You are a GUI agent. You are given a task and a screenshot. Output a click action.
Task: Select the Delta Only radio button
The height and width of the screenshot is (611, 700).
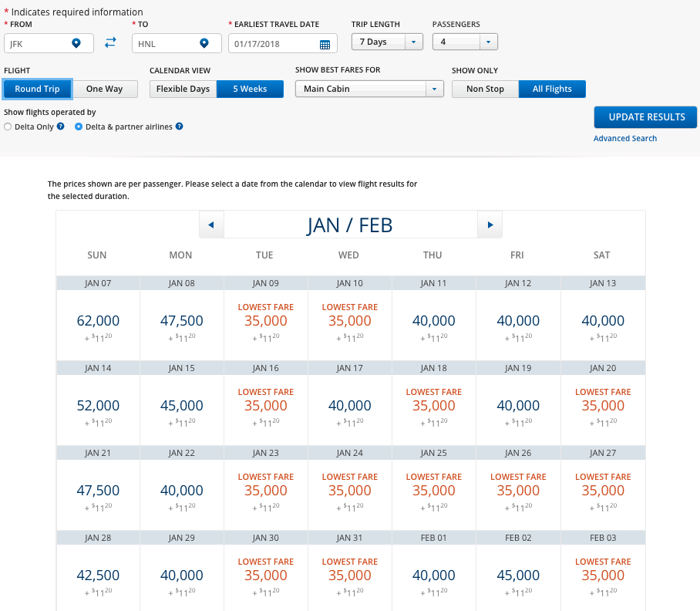point(8,127)
